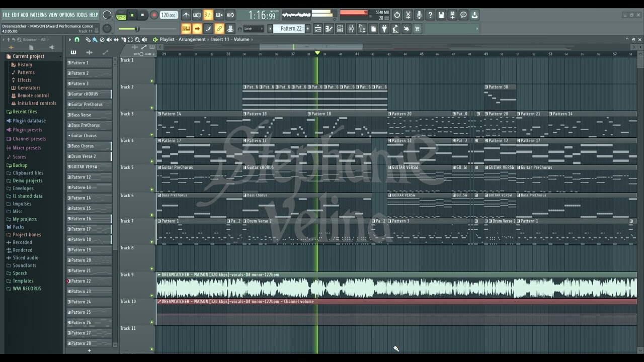The width and height of the screenshot is (644, 362).
Task: Open the mixer view icon
Action: pos(351,29)
